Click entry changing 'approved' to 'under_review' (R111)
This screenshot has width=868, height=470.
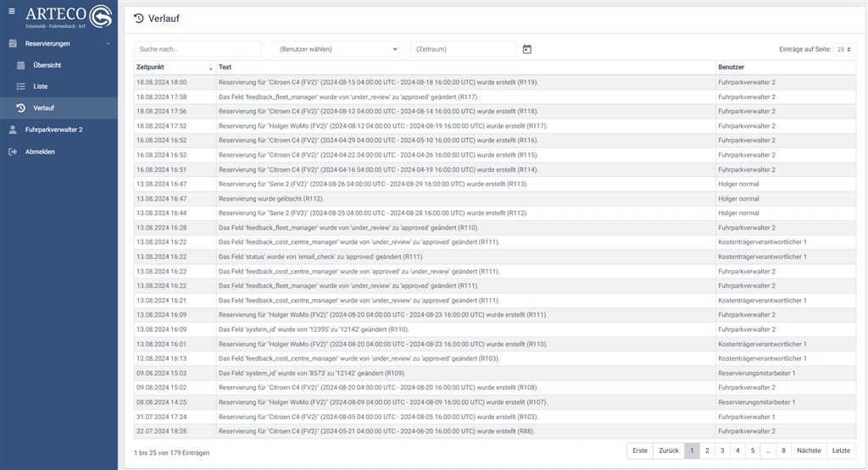(x=359, y=272)
